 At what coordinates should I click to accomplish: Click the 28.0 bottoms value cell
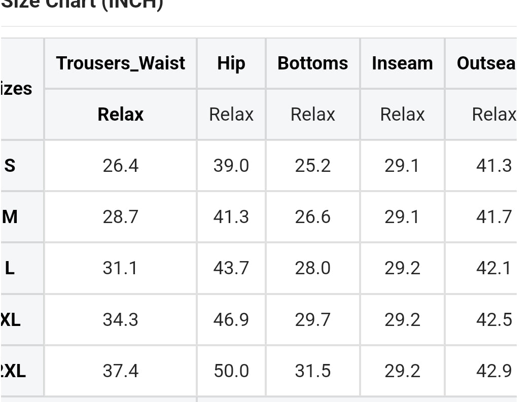[x=312, y=268]
